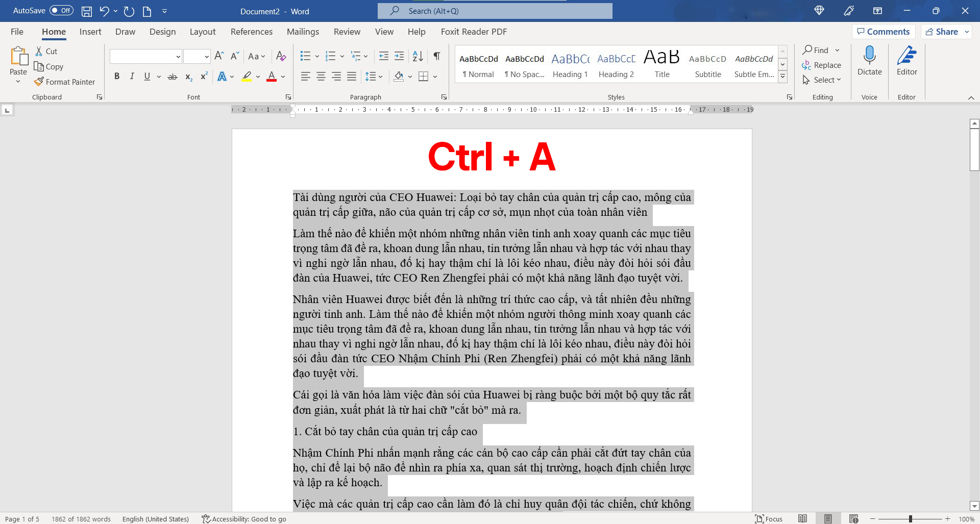
Task: Switch to the Layout tab
Action: pos(203,32)
